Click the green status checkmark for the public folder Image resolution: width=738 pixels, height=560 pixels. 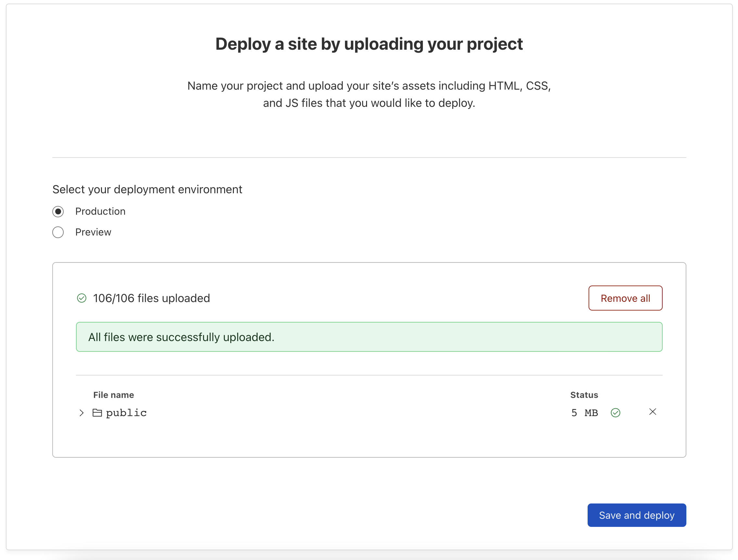(616, 413)
